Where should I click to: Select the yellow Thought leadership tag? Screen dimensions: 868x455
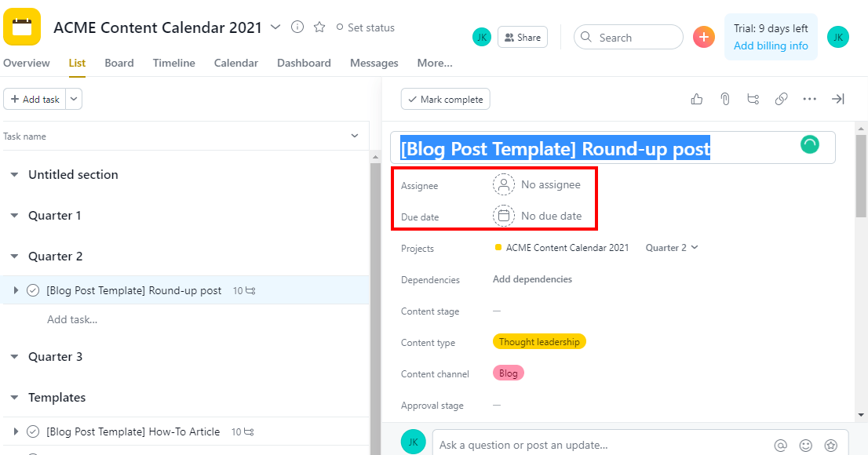click(x=539, y=341)
